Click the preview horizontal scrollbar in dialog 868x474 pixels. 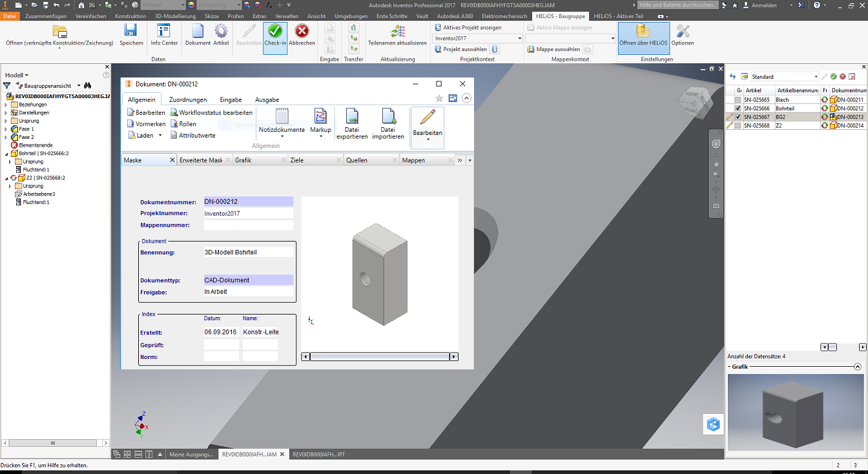380,356
